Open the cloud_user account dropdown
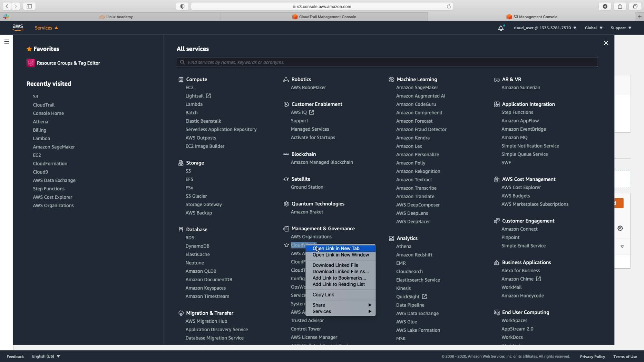Viewport: 644px width, 362px height. pos(545,28)
